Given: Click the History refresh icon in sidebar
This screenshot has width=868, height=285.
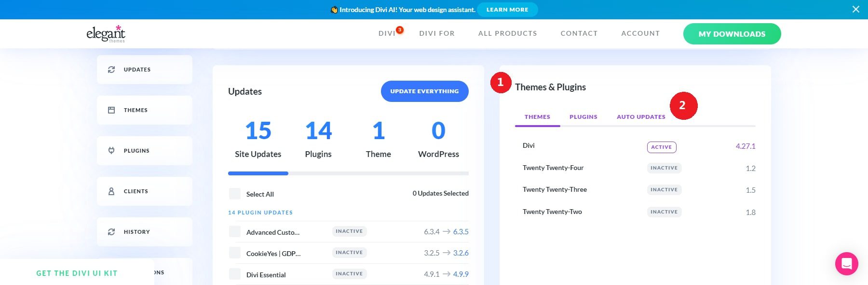Looking at the screenshot, I should point(111,232).
